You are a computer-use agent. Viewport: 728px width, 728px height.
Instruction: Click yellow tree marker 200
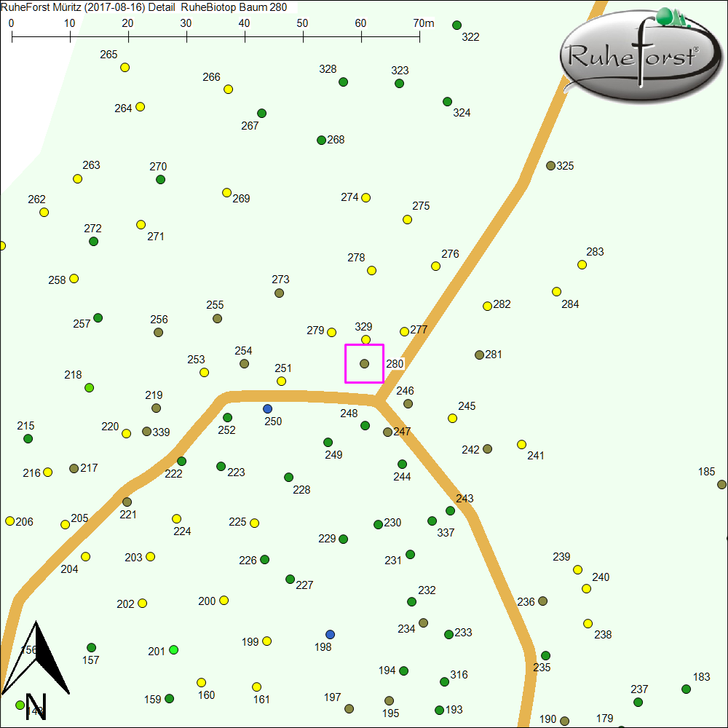223,600
